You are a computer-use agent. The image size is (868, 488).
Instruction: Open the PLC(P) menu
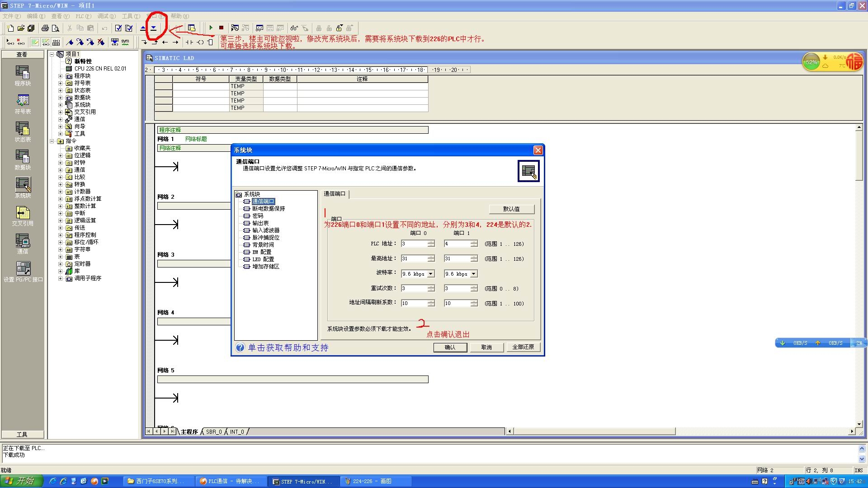click(83, 16)
